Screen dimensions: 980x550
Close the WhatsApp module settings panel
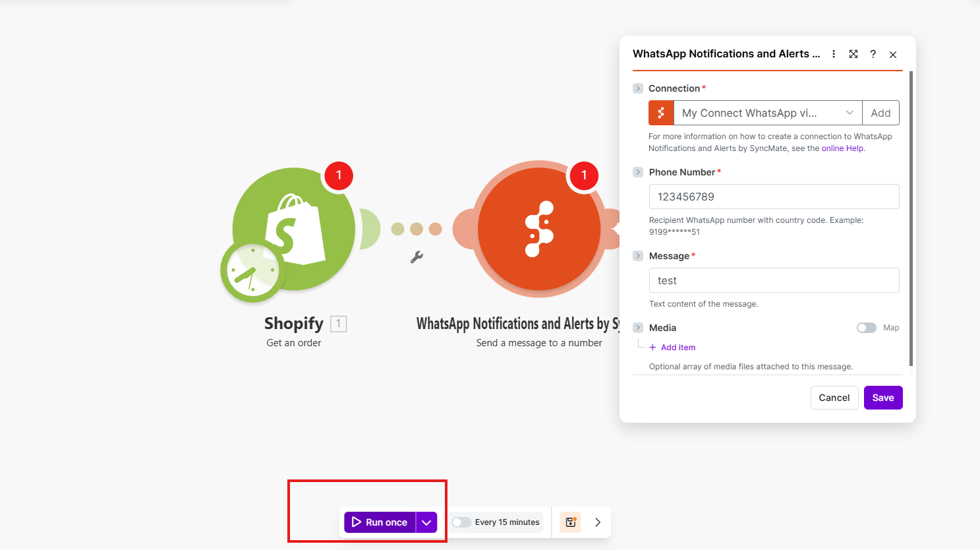[893, 55]
